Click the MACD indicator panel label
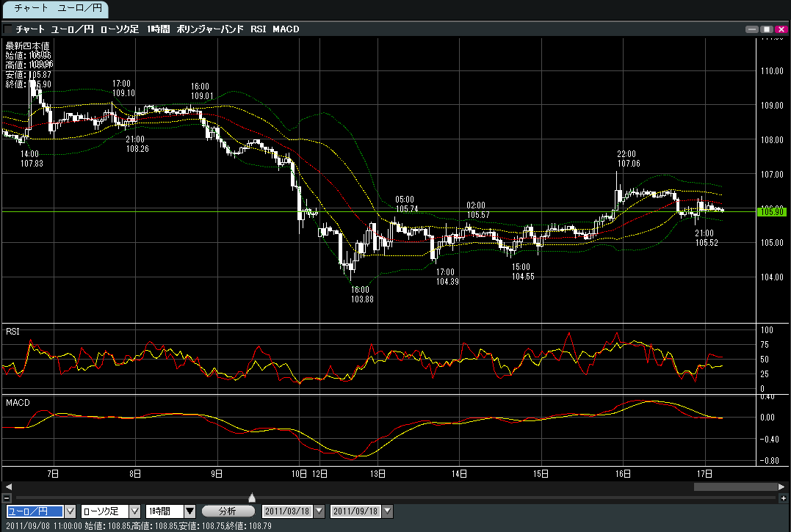 (x=16, y=403)
